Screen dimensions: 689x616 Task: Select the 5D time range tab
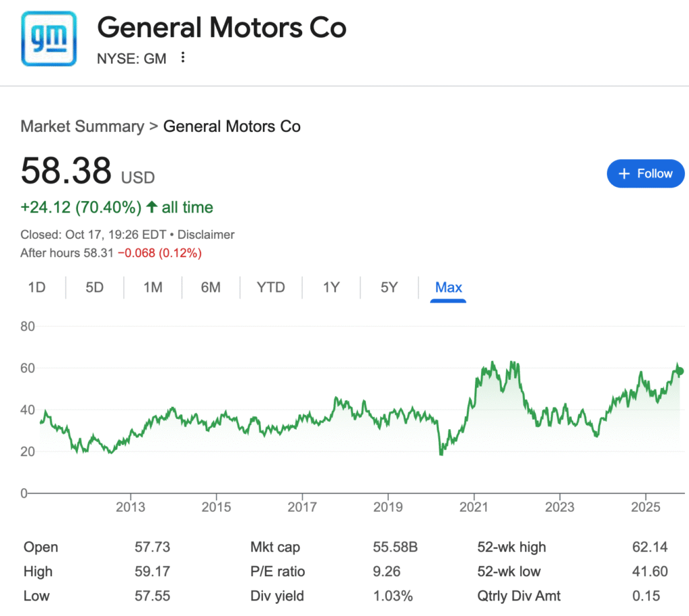(x=95, y=288)
